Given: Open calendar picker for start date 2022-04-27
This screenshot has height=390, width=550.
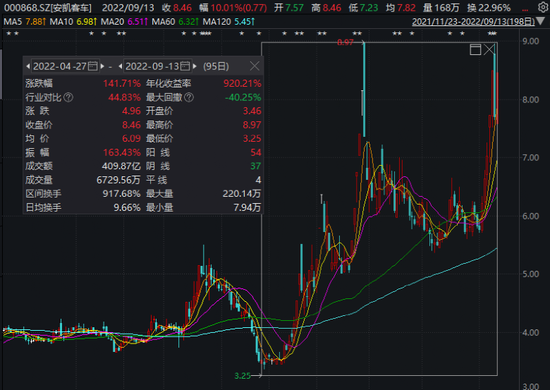Looking at the screenshot, I should pyautogui.click(x=93, y=66).
